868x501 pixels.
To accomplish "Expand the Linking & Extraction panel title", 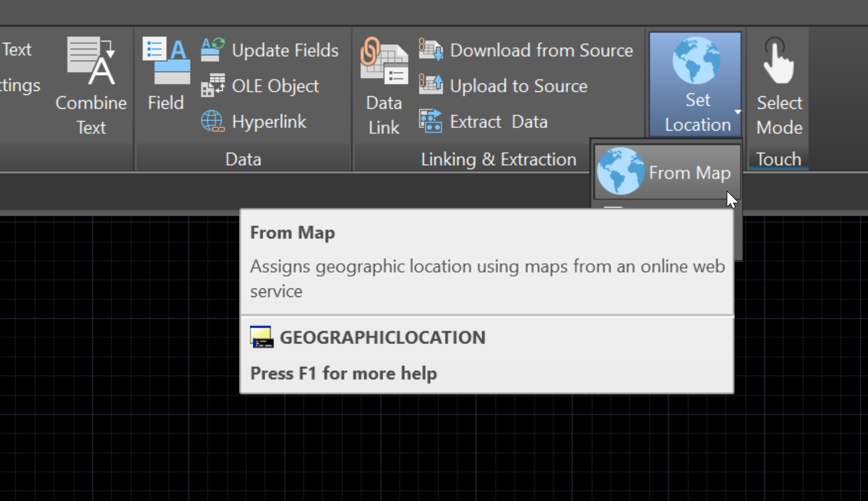I will pos(498,159).
